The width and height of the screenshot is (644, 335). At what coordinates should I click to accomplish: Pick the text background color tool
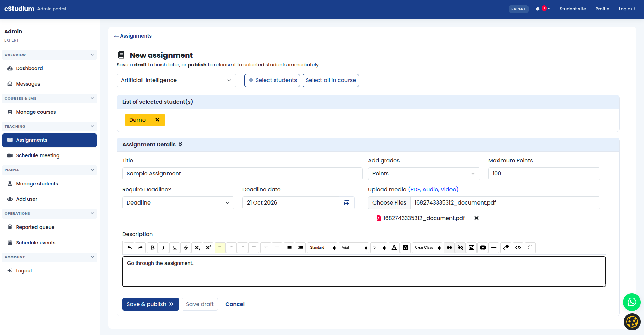click(x=406, y=248)
